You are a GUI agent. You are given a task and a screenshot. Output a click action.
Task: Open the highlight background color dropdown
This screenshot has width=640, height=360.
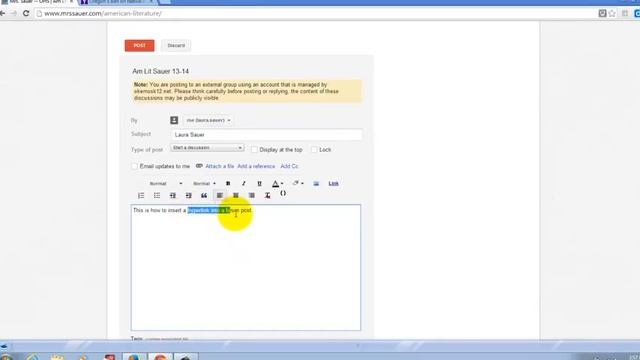coord(298,183)
